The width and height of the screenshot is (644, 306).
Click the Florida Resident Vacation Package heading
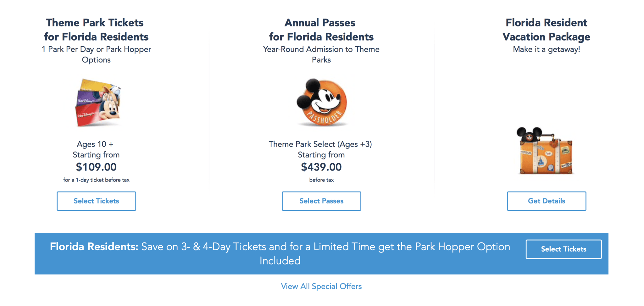tap(546, 30)
